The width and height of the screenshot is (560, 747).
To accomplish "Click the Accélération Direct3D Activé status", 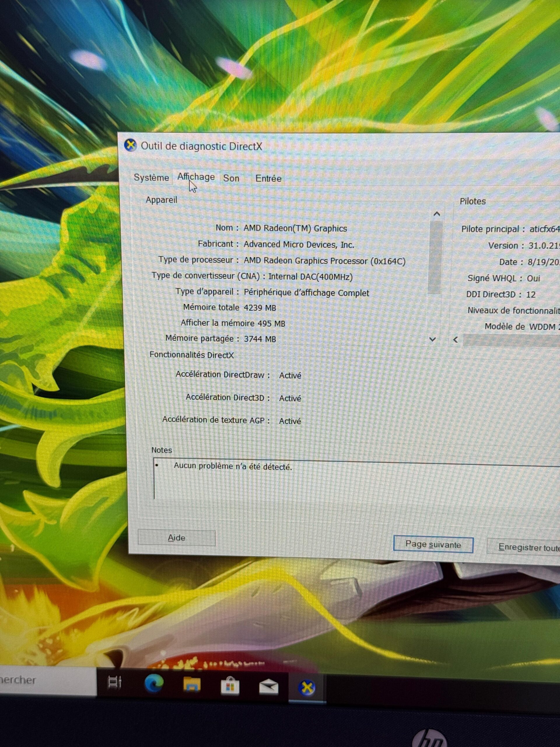I will (290, 399).
